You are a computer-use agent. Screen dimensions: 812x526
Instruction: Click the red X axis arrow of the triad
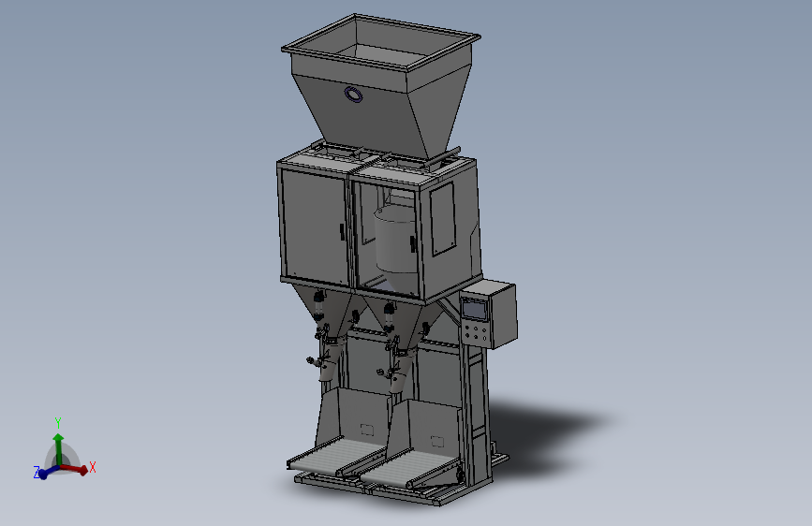[x=75, y=470]
